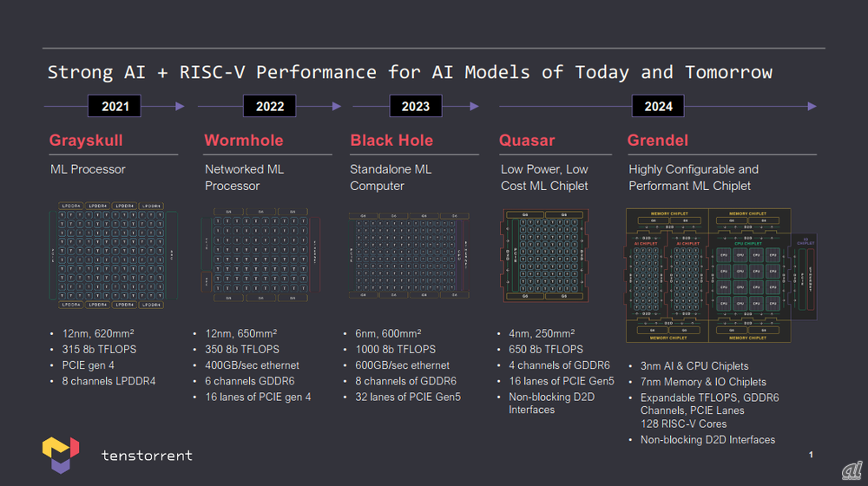
Task: Click the '16 lanes of PCIE gen 4' bullet
Action: (258, 397)
